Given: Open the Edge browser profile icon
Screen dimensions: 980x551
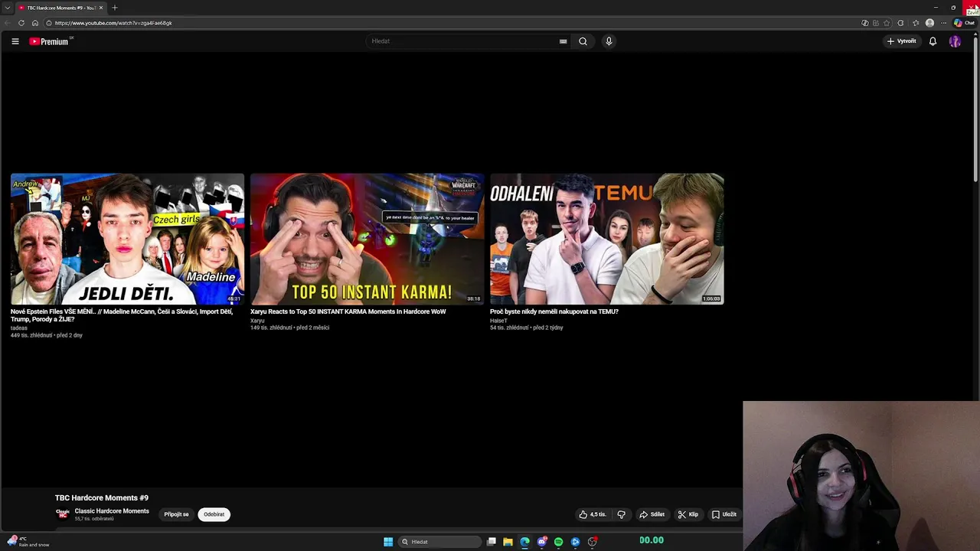Looking at the screenshot, I should pyautogui.click(x=929, y=23).
